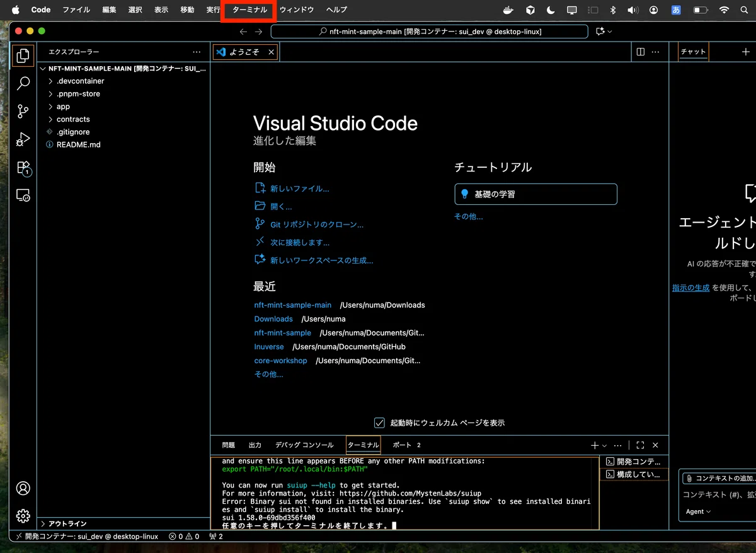Open the Agent mode dropdown in chat
Screen dimensions: 756x553
click(x=698, y=511)
